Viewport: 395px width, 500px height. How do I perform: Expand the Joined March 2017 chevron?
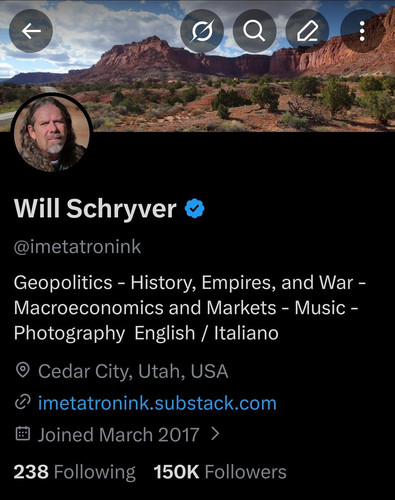coord(216,434)
